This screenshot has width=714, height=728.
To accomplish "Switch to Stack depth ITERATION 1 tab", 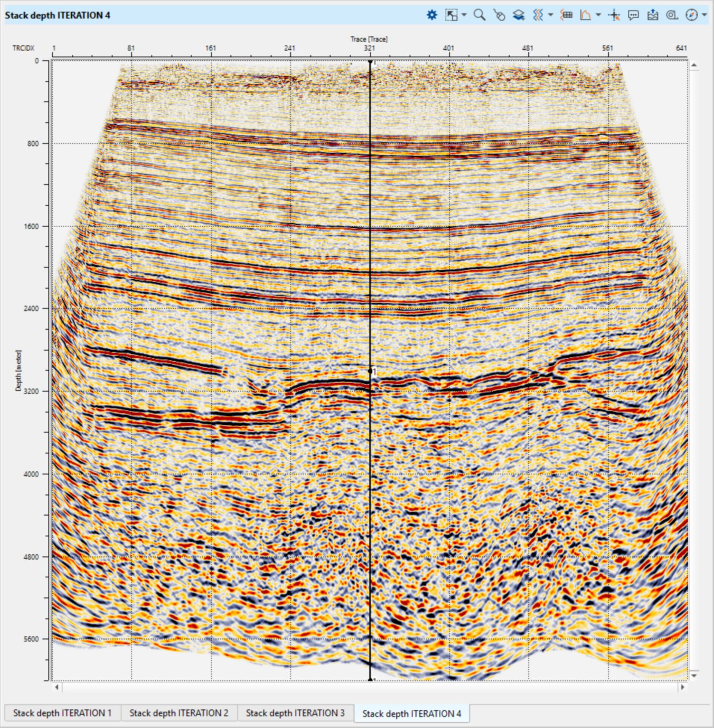I will pos(62,713).
